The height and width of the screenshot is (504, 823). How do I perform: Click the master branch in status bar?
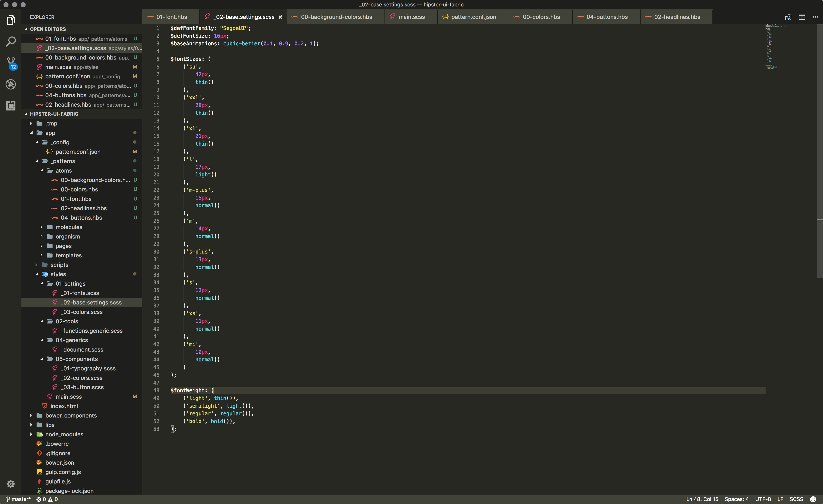pyautogui.click(x=18, y=499)
